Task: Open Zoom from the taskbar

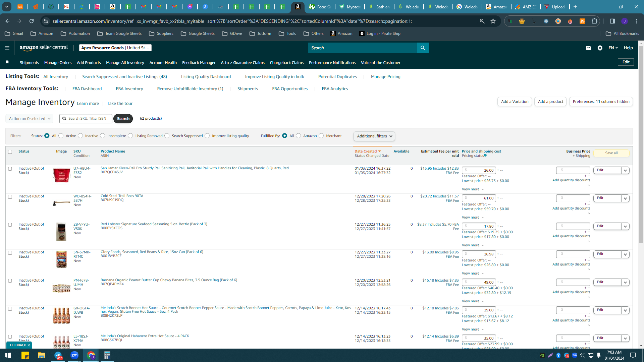Action: 74,355
